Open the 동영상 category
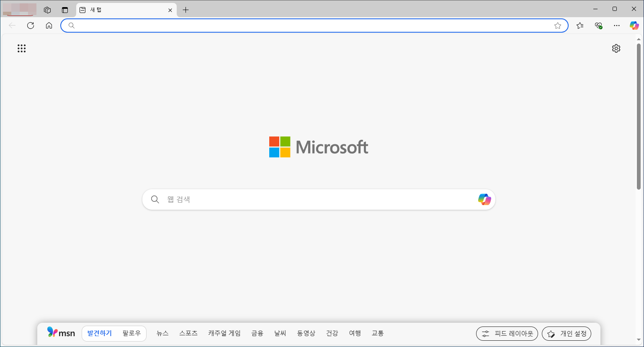The image size is (644, 347). 306,334
